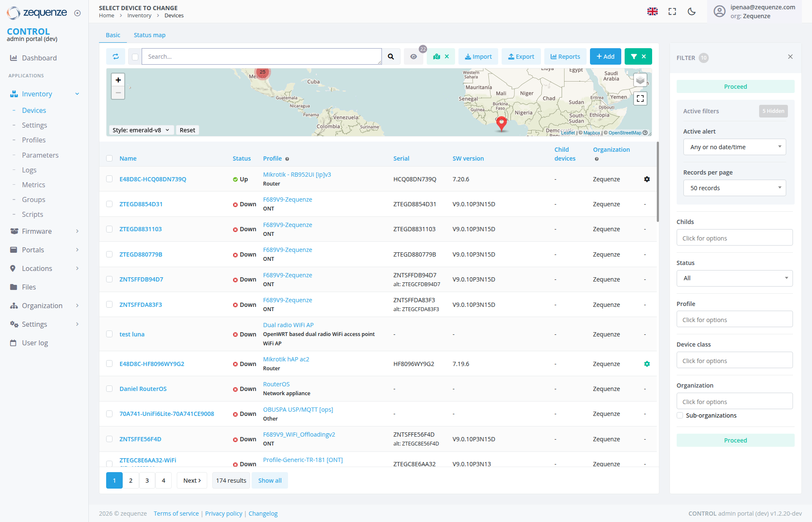Toggle the eye column visibility icon

pyautogui.click(x=413, y=57)
